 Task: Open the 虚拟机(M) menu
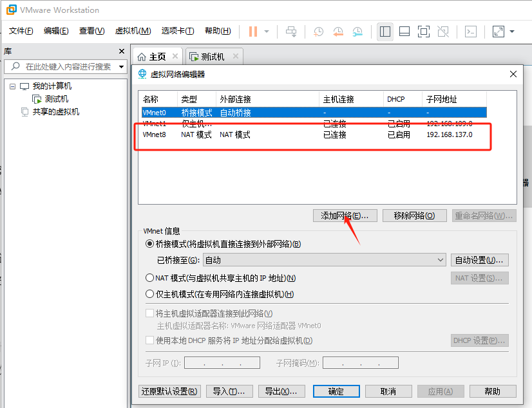tap(133, 31)
